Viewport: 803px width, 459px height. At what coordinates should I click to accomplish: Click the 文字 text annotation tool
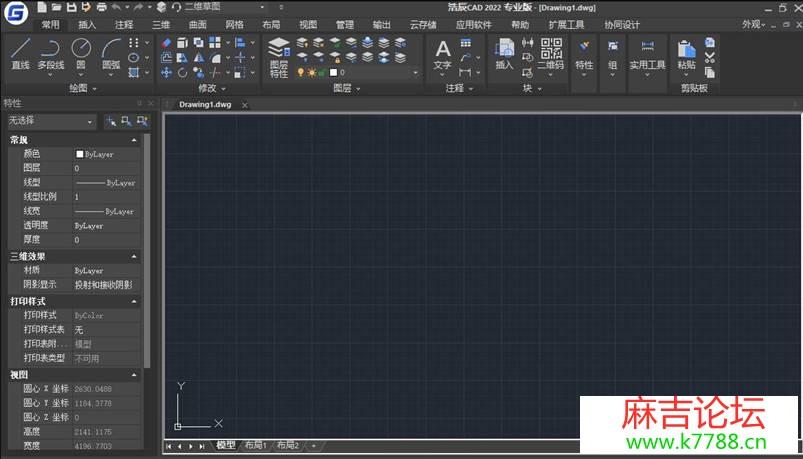tap(442, 55)
